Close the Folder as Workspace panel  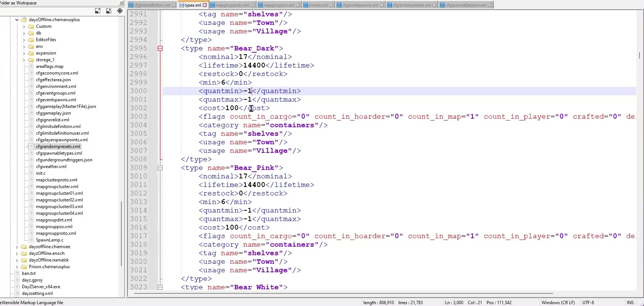[x=121, y=3]
